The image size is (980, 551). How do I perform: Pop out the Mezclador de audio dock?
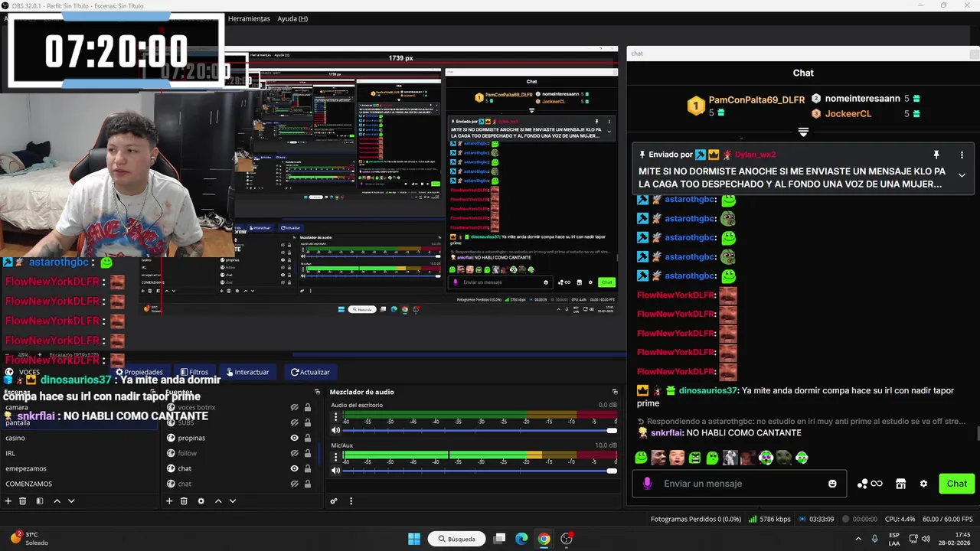point(614,392)
